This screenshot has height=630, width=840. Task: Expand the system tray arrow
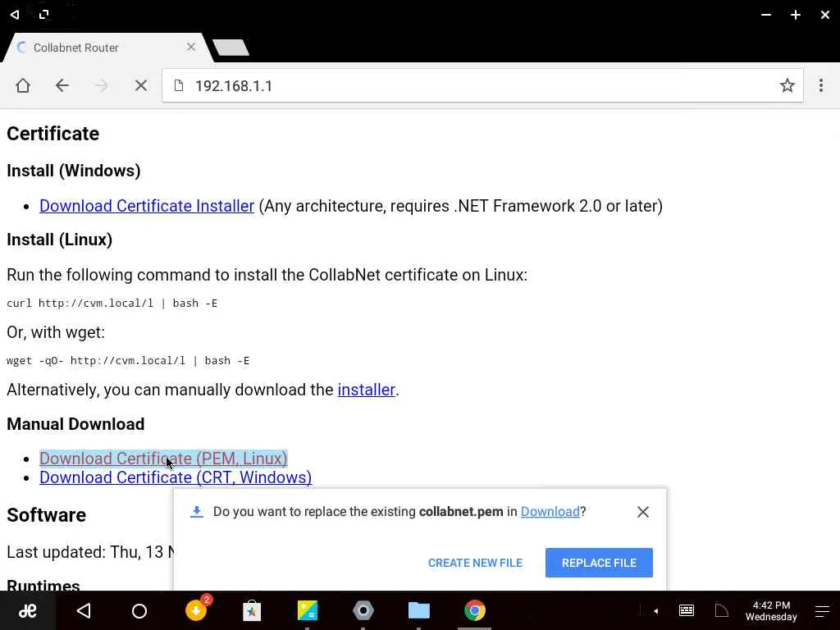coord(655,610)
